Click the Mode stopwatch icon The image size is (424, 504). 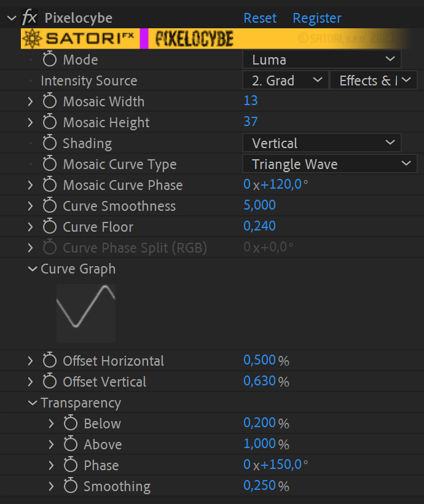point(50,60)
